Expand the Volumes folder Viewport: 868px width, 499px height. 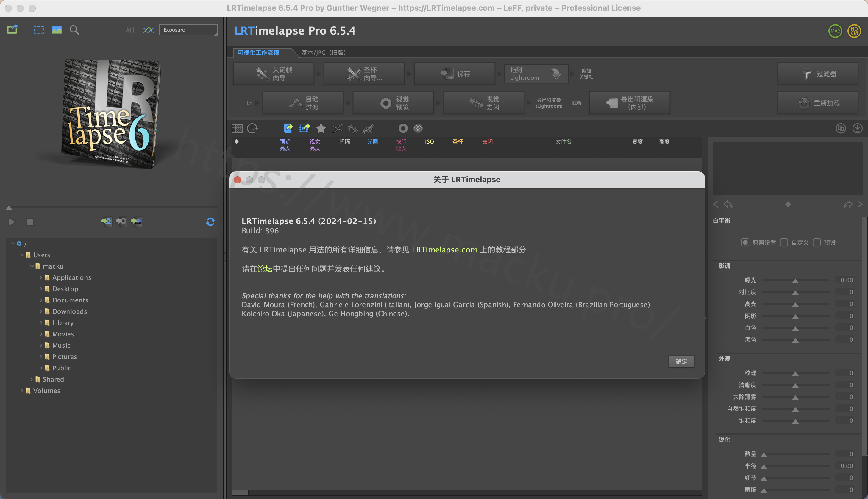point(22,390)
